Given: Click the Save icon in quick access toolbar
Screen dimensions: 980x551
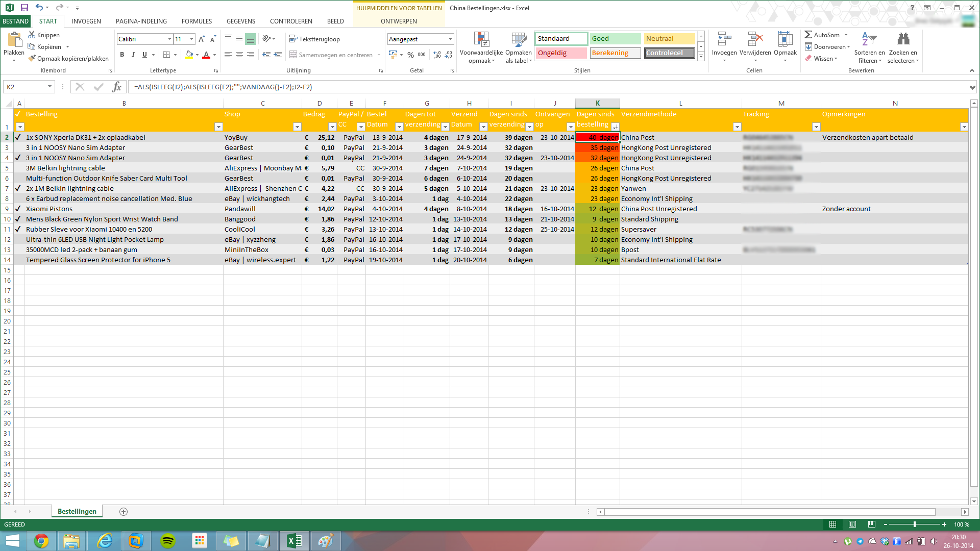Looking at the screenshot, I should tap(24, 8).
